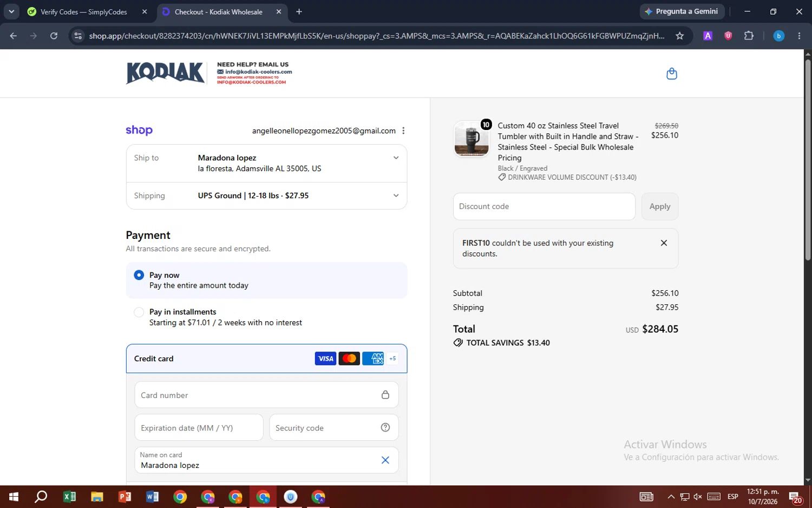Click the DRINKWARE VOLUME DISCOUNT tag text

[x=572, y=177]
